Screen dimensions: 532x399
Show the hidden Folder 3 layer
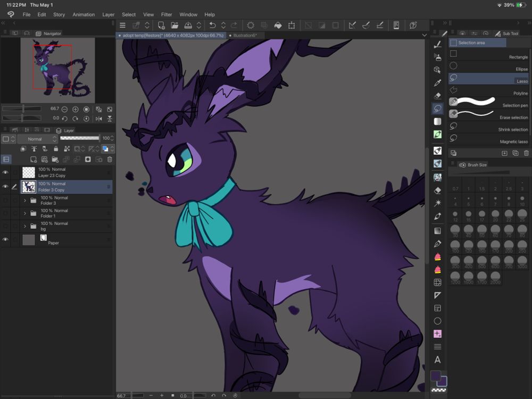pos(5,201)
